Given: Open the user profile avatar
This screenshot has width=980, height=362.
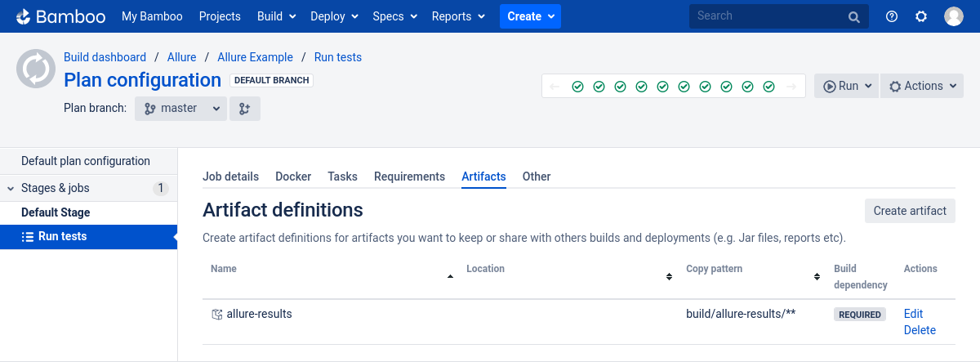Looking at the screenshot, I should [x=954, y=16].
